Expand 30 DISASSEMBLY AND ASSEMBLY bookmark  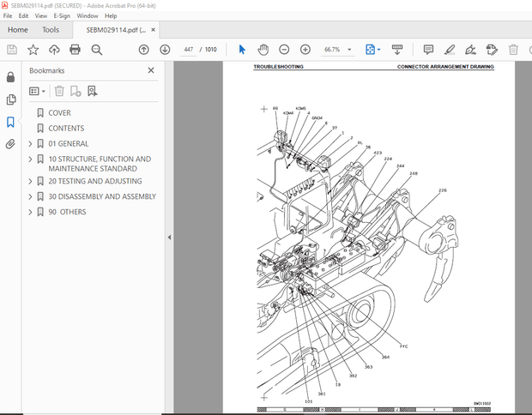(30, 196)
